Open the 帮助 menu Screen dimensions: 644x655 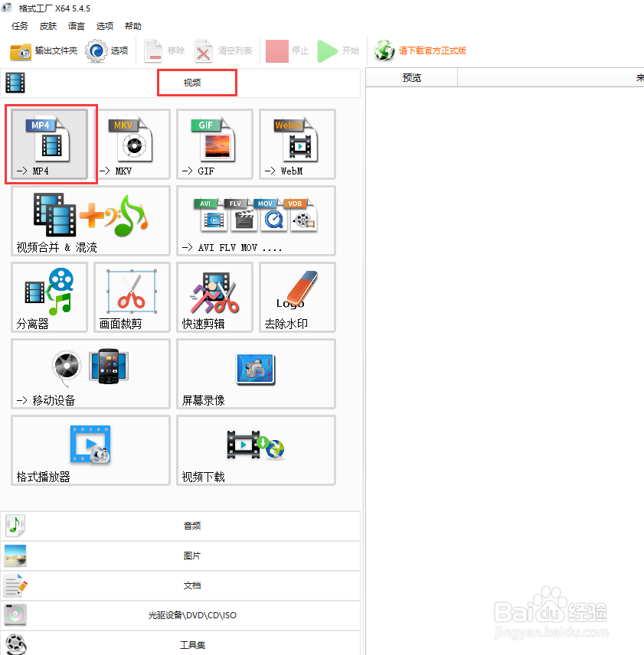(133, 26)
